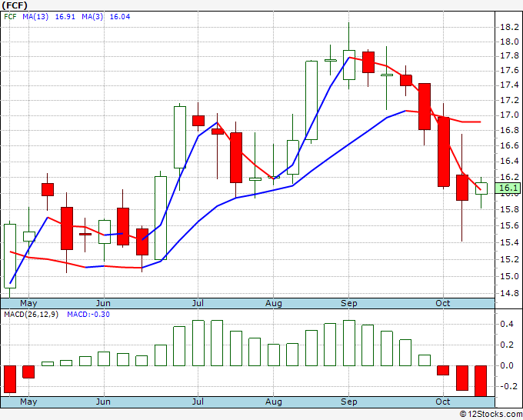Click Aug on the MACD panel time axis

274,402
